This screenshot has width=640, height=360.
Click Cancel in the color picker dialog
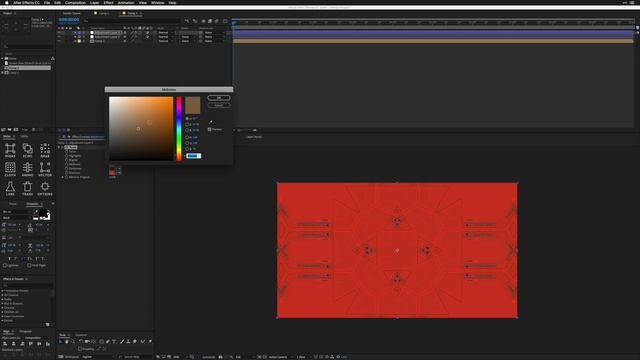(x=219, y=105)
